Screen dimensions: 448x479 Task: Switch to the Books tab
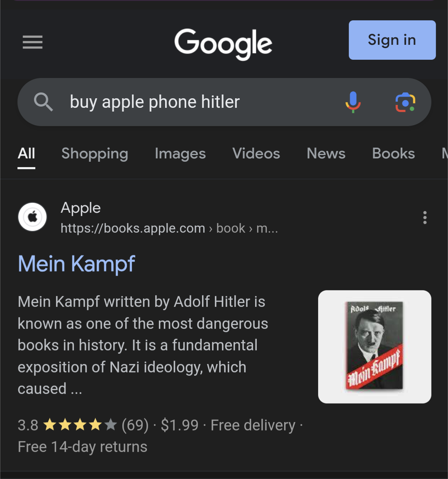tap(394, 154)
